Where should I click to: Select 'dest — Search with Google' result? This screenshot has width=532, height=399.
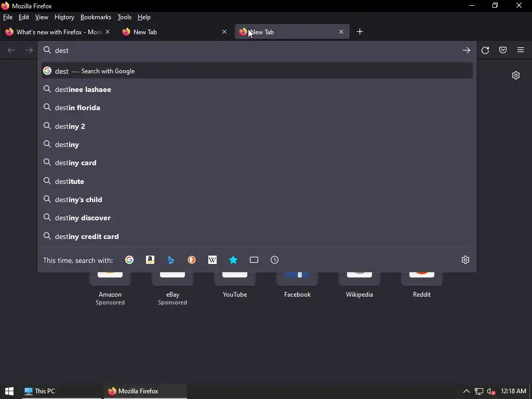(x=257, y=71)
